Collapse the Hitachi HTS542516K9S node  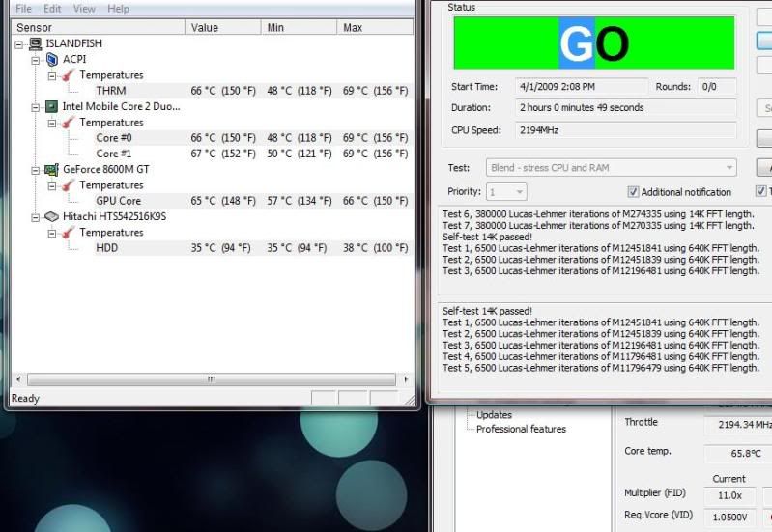pyautogui.click(x=36, y=218)
